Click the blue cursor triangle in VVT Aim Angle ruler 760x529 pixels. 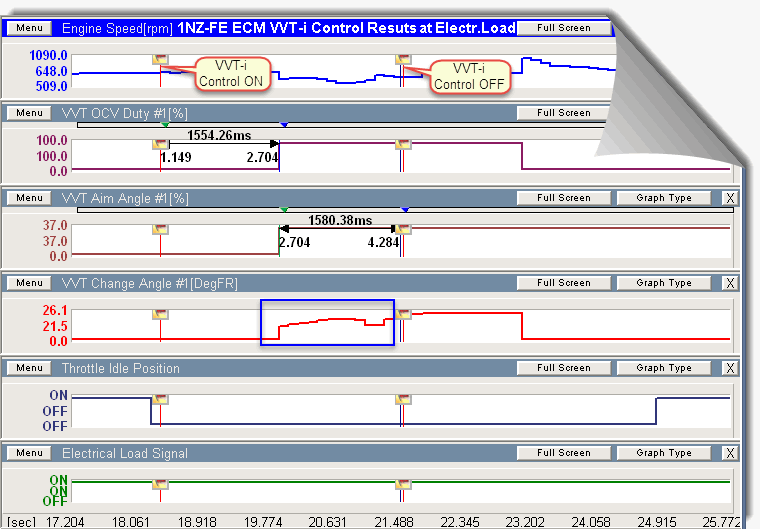point(405,210)
